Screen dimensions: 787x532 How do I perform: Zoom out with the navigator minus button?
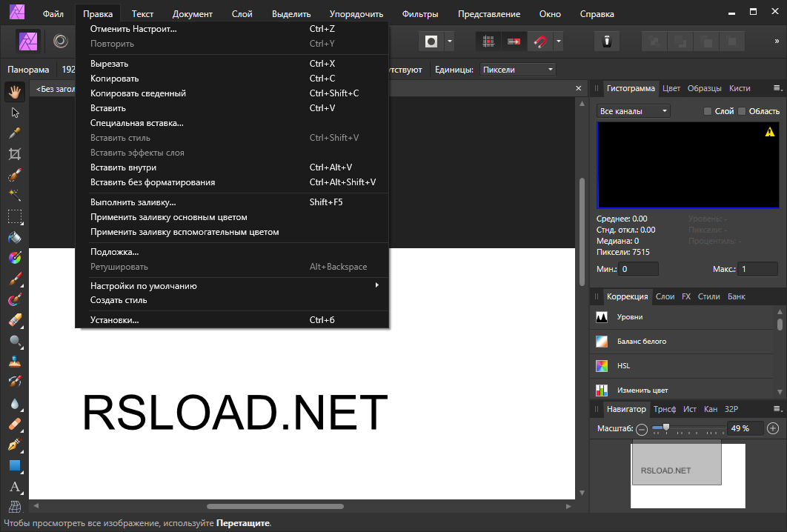642,429
